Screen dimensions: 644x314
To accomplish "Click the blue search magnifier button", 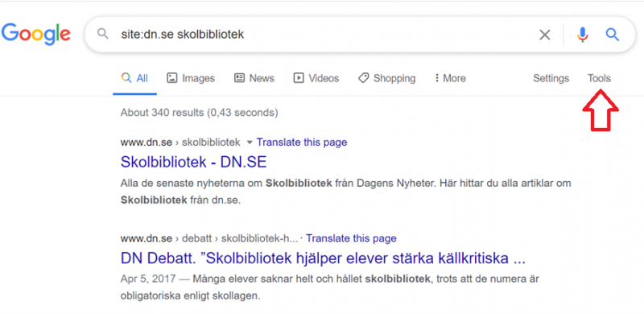I will coord(613,35).
